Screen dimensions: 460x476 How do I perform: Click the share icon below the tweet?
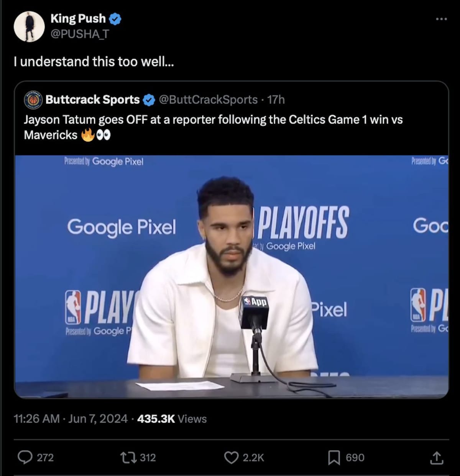437,457
